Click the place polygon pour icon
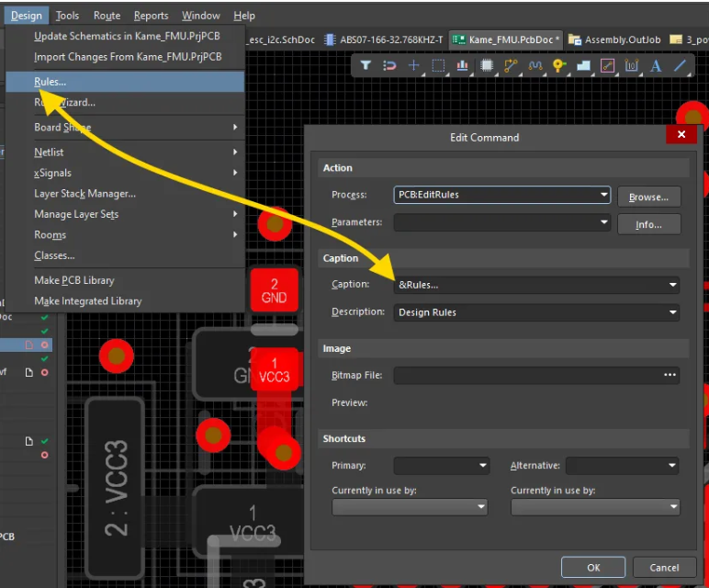This screenshot has height=588, width=709. tap(583, 66)
